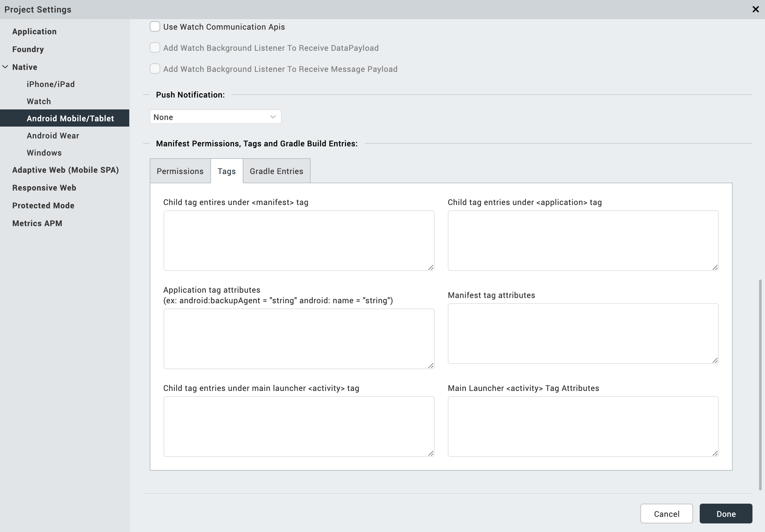Viewport: 765px width, 532px height.
Task: Select Android Wear in the sidebar
Action: [x=53, y=135]
